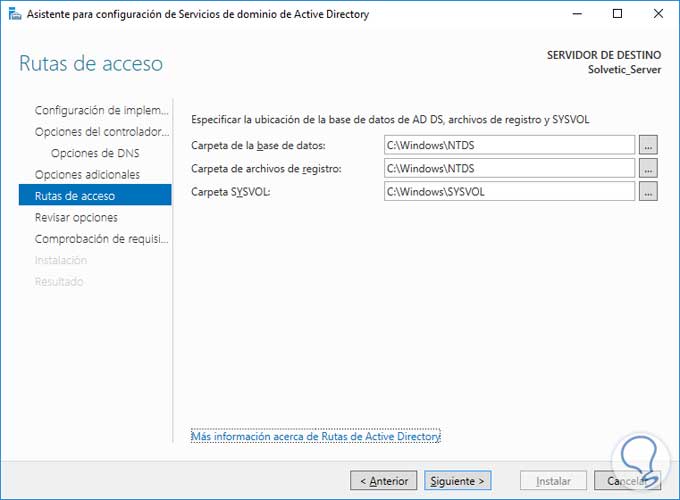
Task: Click the SERVIDOR DE DESTINO label
Action: (x=604, y=55)
